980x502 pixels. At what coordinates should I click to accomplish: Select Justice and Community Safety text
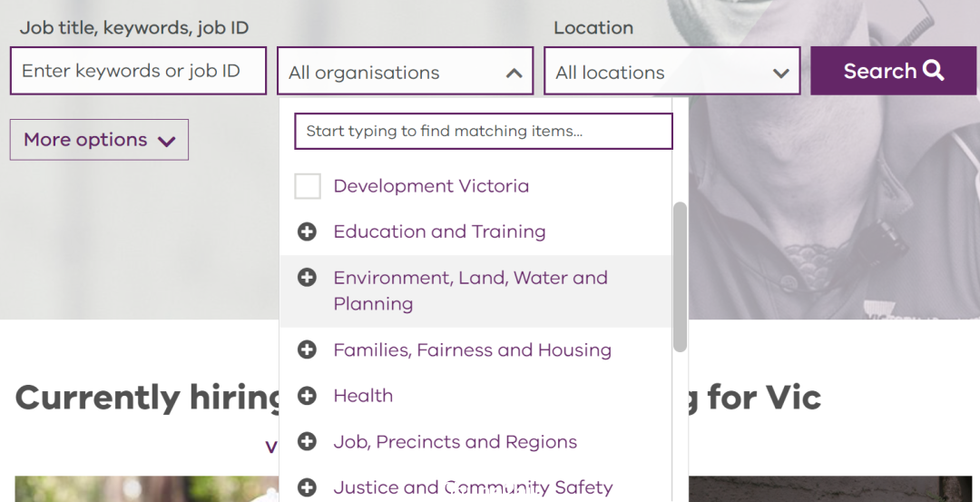[473, 487]
